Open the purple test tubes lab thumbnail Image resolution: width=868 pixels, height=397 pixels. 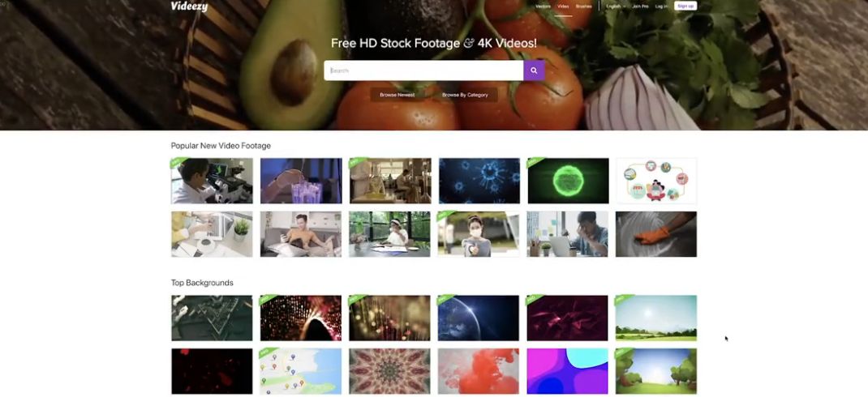pos(301,181)
